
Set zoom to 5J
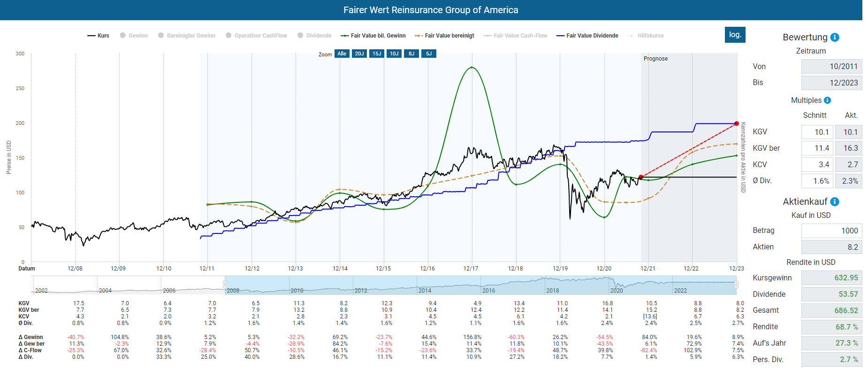pos(429,54)
